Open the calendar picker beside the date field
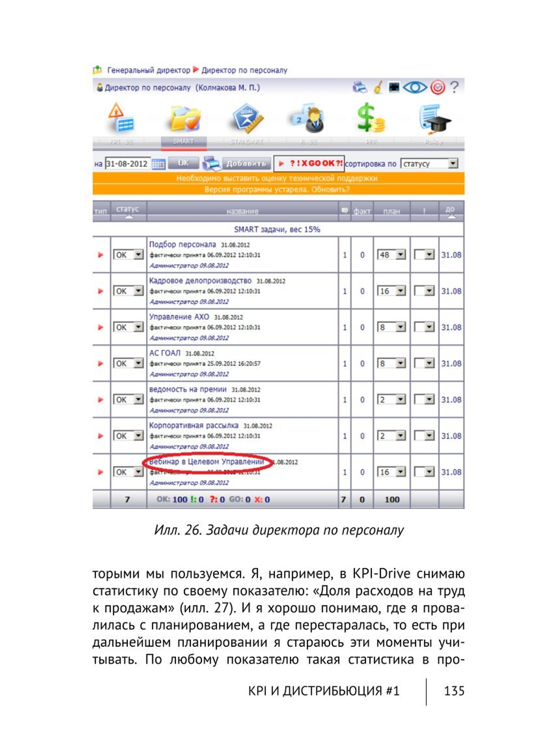535x756 pixels. click(x=158, y=164)
